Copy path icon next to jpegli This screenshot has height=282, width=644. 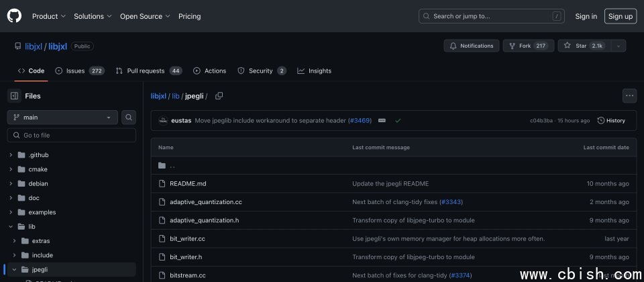(x=219, y=96)
